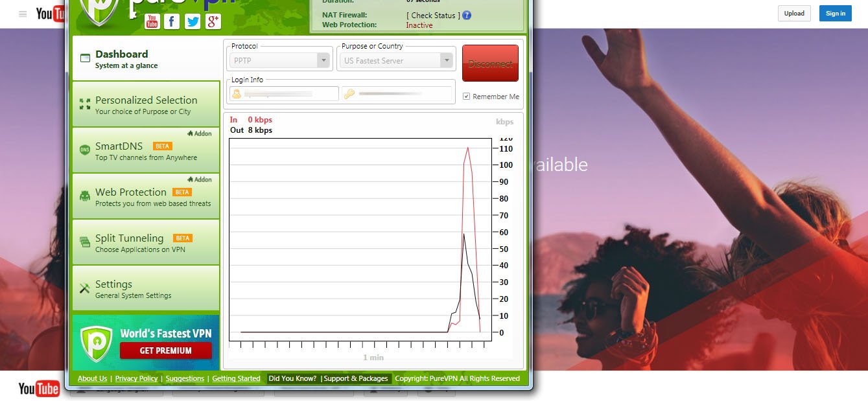Screen dimensions: 868x401
Task: Click Check Status for NAT Firewall
Action: click(433, 16)
